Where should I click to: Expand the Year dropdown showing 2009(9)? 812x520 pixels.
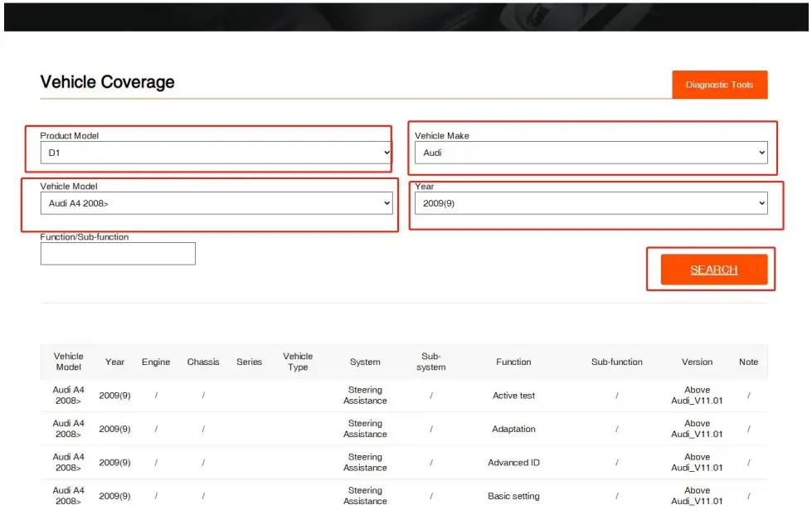coord(591,203)
